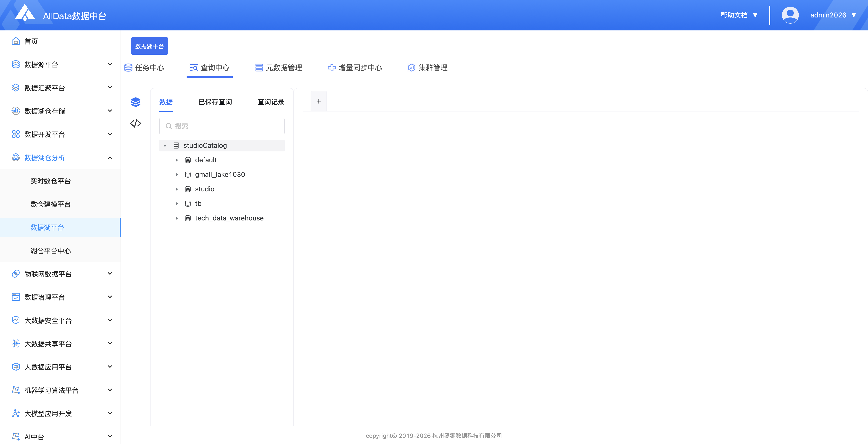The height and width of the screenshot is (444, 868).
Task: Switch to the 集群管理 tab
Action: click(x=428, y=68)
